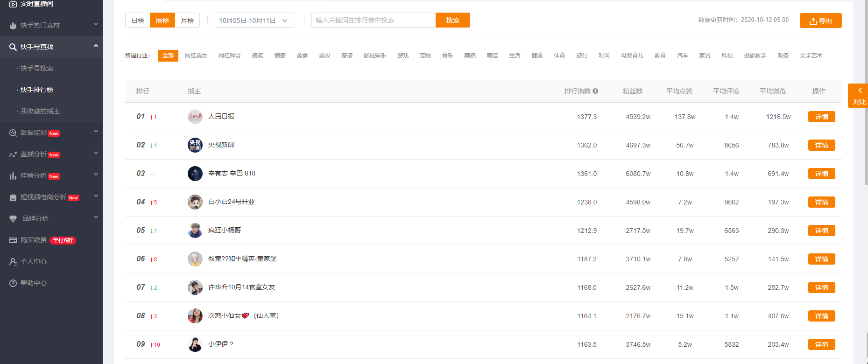
Task: Click the 次惑小仙女 avatar
Action: click(195, 316)
